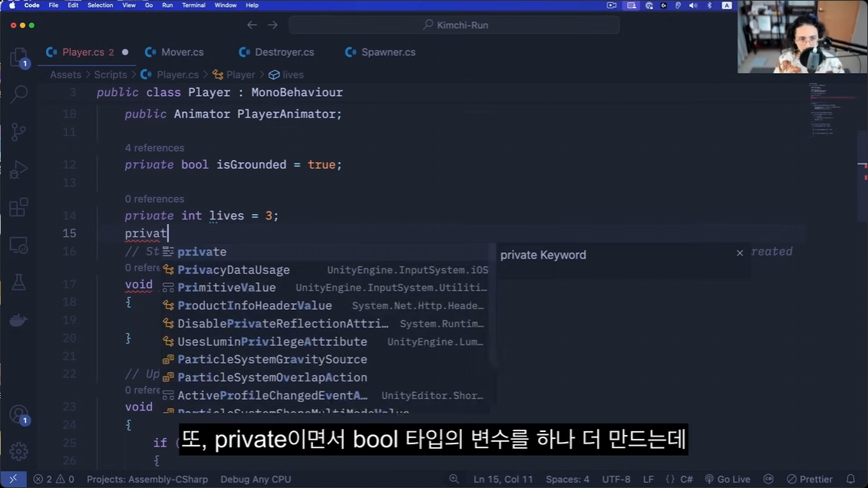Open the File menu
Screen dimensions: 868x488
tap(53, 5)
